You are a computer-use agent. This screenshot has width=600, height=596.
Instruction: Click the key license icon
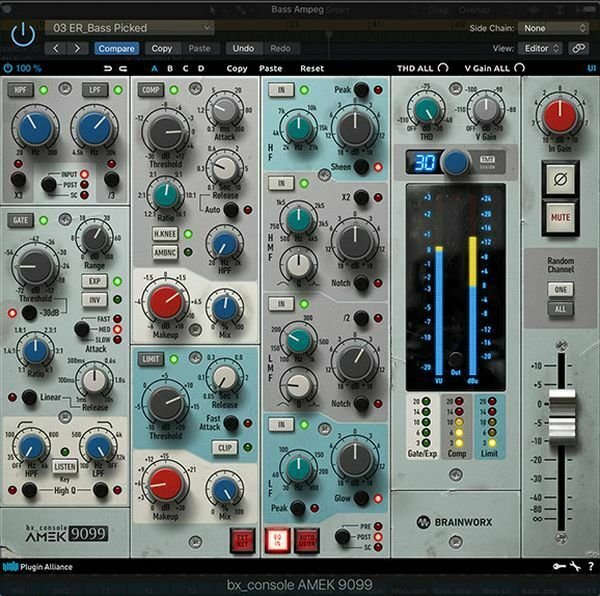tap(560, 567)
